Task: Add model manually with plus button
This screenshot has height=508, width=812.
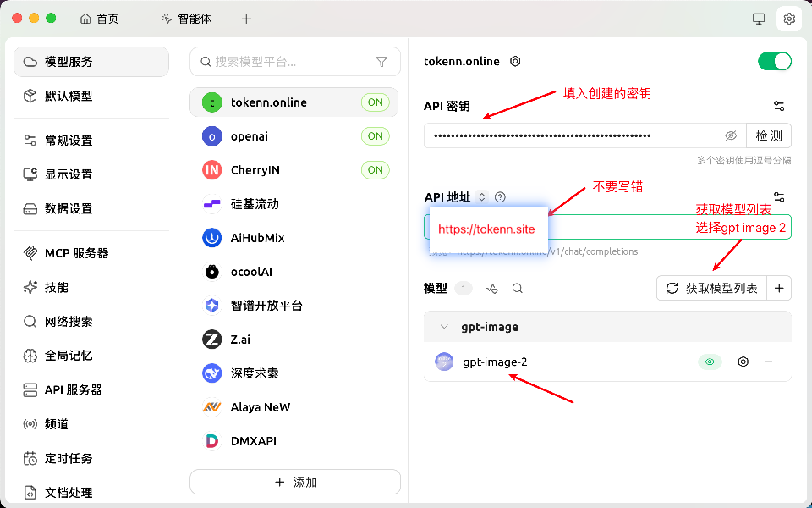Action: pyautogui.click(x=779, y=288)
